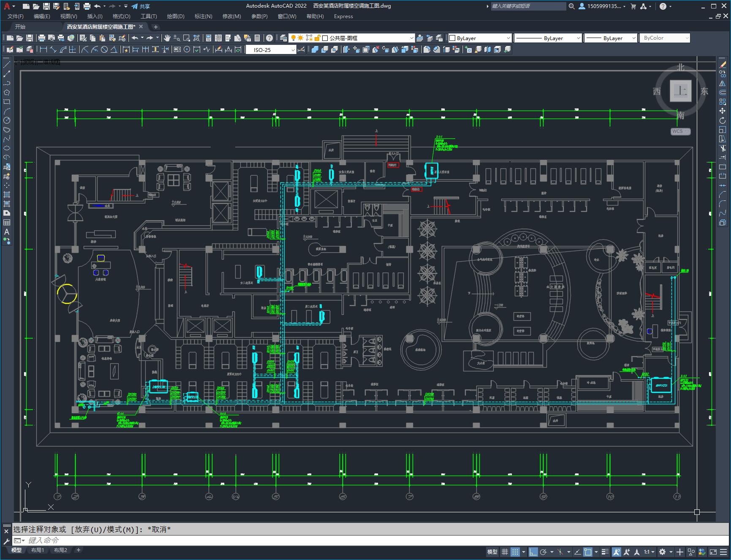731x560 pixels.
Task: Click the Angular dimension tool
Action: (x=114, y=50)
